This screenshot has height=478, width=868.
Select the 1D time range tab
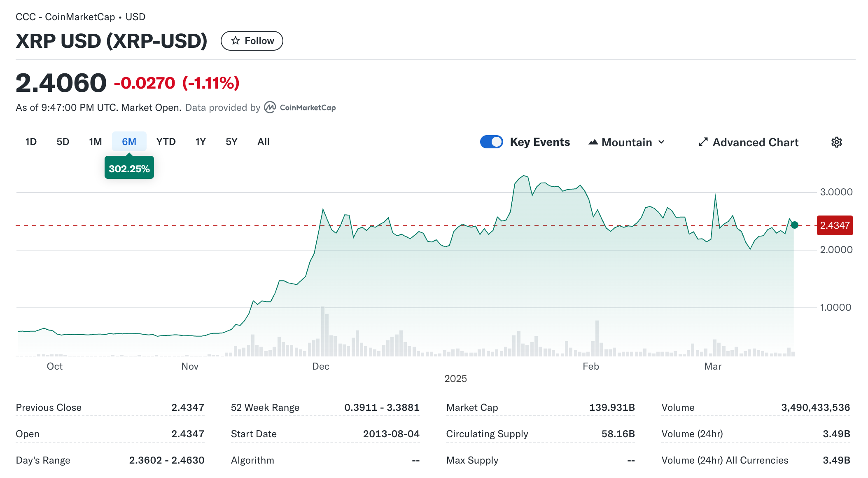[x=31, y=142]
